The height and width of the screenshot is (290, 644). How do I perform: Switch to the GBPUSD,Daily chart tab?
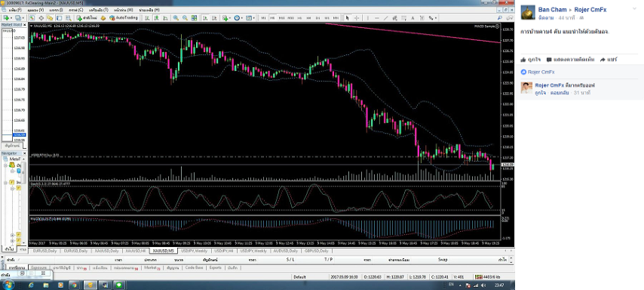point(316,251)
